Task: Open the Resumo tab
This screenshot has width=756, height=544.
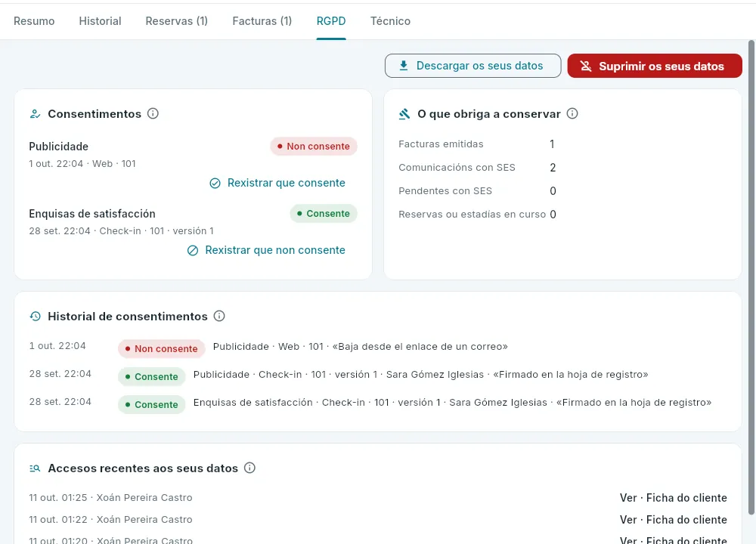Action: (34, 21)
